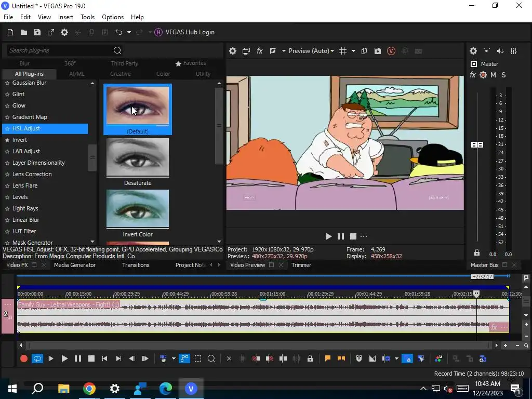Solo the Master bus with S
Screen dimensions: 532x399
503,75
